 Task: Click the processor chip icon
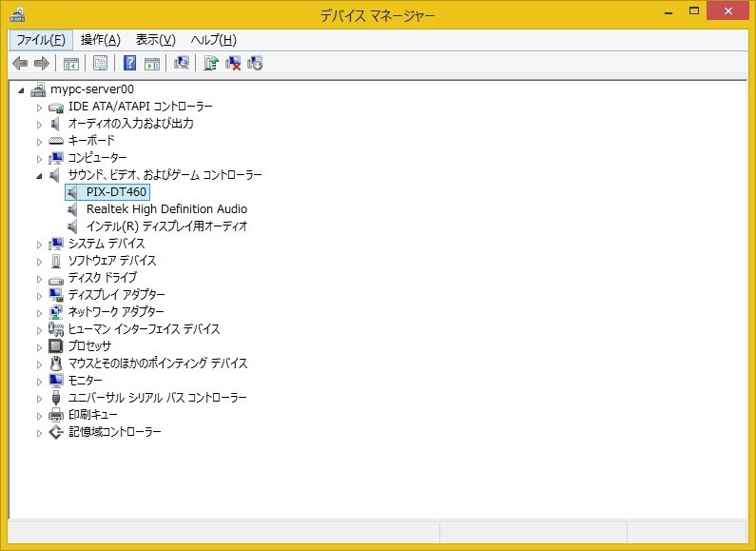56,346
